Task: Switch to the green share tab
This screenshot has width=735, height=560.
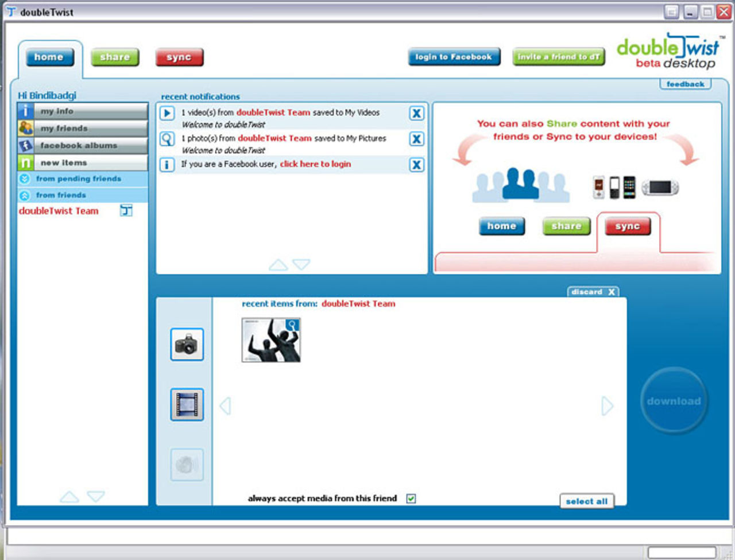Action: click(x=115, y=57)
